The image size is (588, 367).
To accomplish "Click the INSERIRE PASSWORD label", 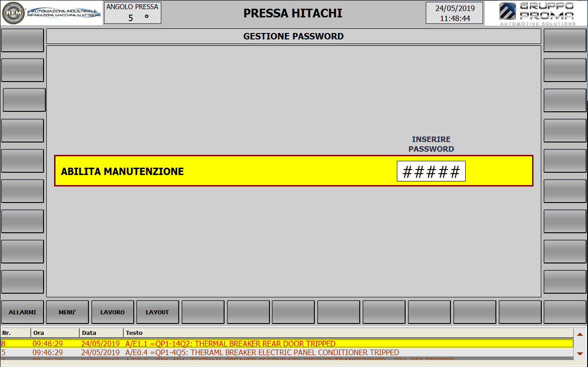I will [x=431, y=144].
